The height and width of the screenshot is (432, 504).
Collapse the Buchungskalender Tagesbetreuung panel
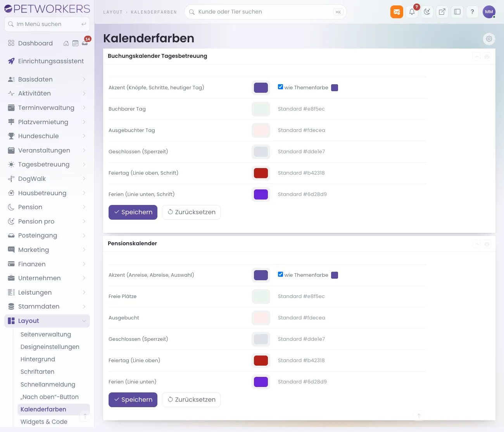477,57
